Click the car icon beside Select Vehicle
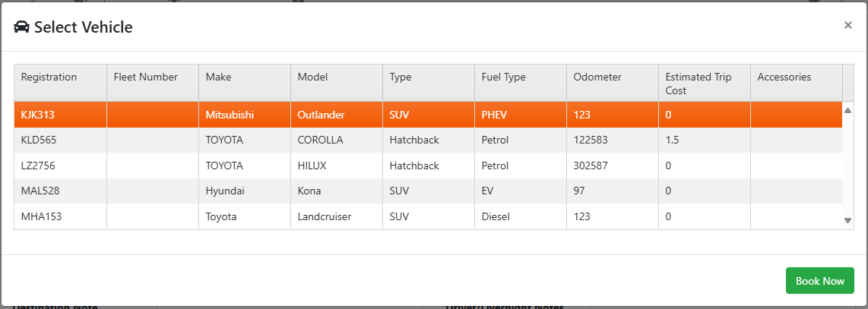 pyautogui.click(x=21, y=27)
